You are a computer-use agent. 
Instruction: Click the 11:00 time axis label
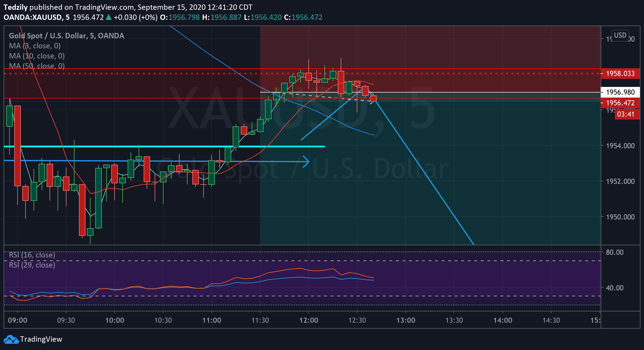pos(212,320)
